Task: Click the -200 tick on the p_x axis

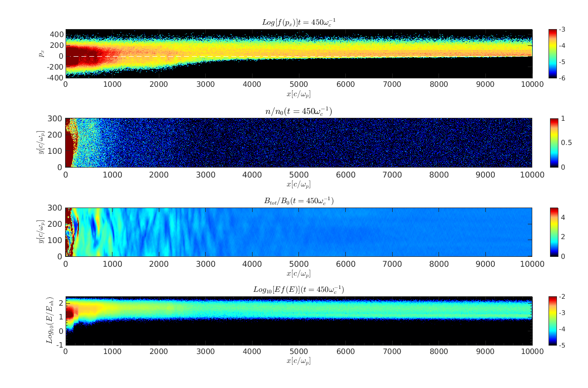Action: coord(55,67)
